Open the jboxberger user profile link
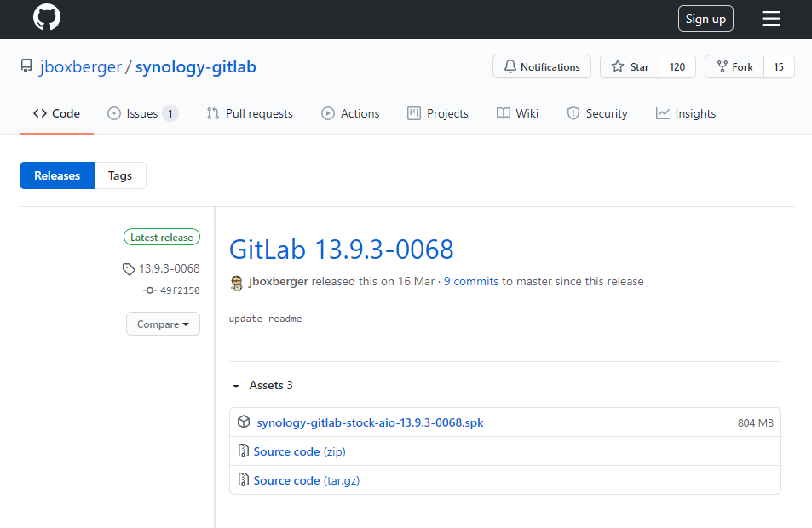The image size is (812, 528). (x=80, y=66)
